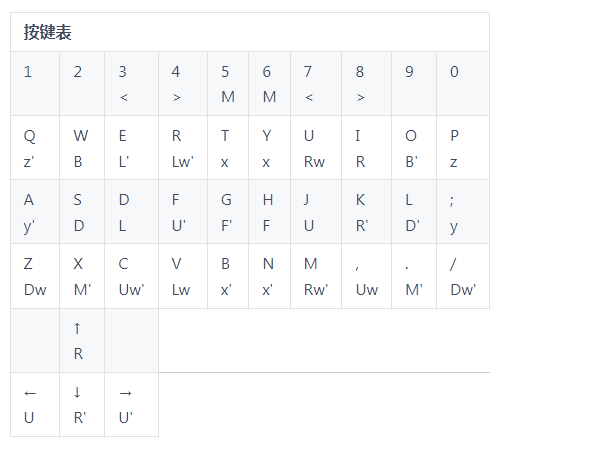Click the period key cell showing M'
Image resolution: width=614 pixels, height=450 pixels.
coord(414,276)
